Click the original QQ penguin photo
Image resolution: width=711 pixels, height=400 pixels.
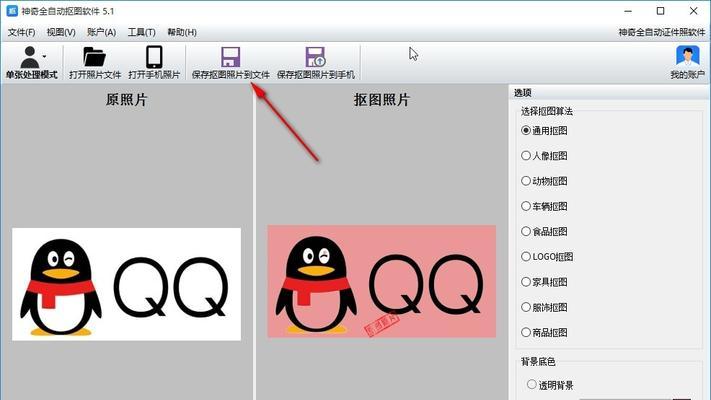pos(127,284)
